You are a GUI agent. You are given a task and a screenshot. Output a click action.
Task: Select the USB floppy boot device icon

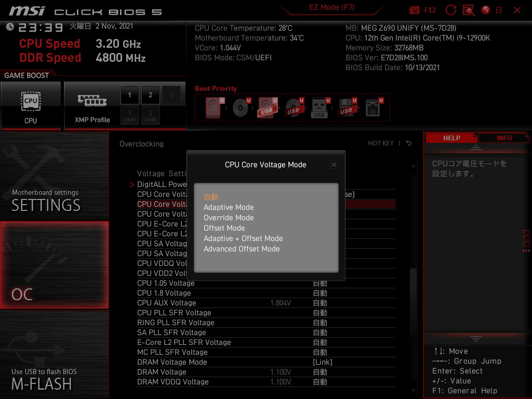(347, 108)
